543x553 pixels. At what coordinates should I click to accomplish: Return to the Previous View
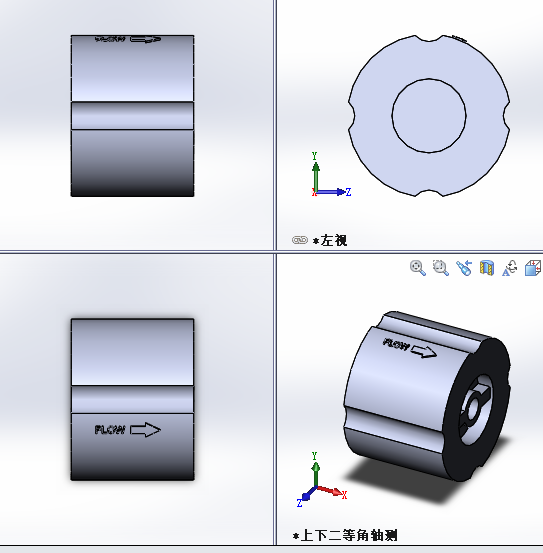(x=464, y=268)
